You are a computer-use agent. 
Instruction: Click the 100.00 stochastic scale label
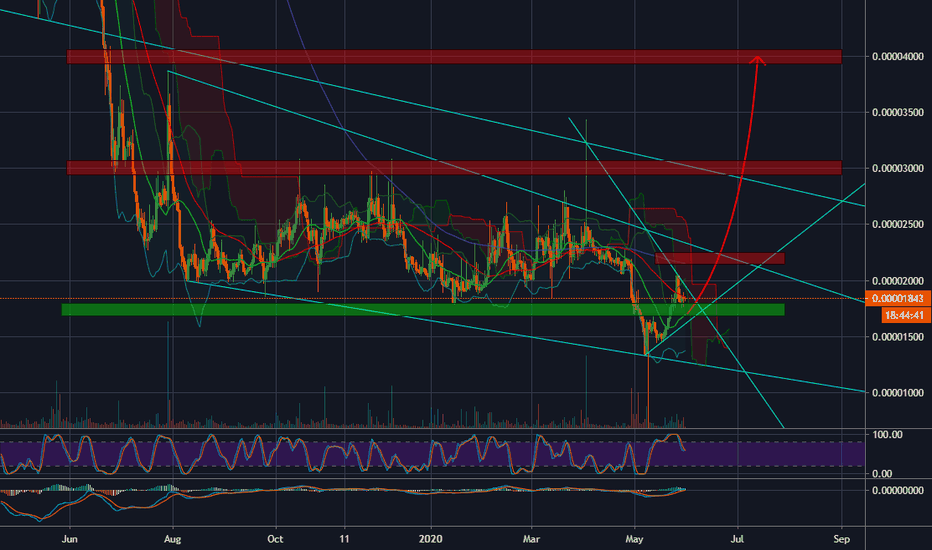(x=887, y=435)
